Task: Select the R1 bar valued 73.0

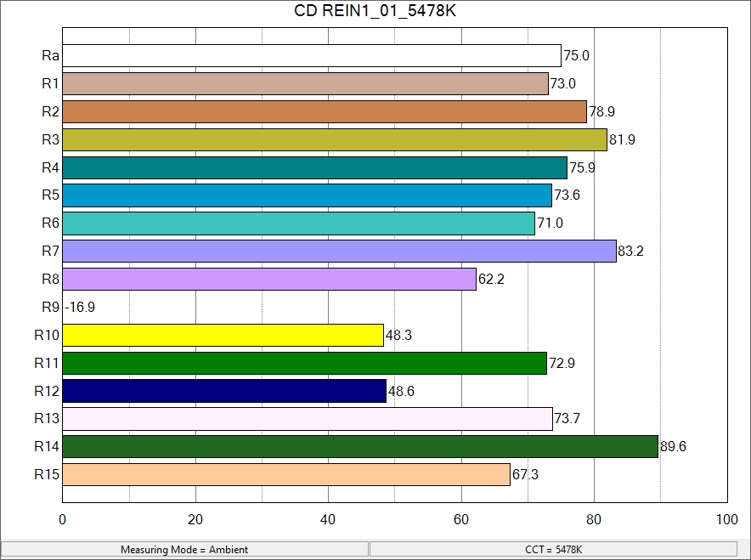Action: point(305,83)
